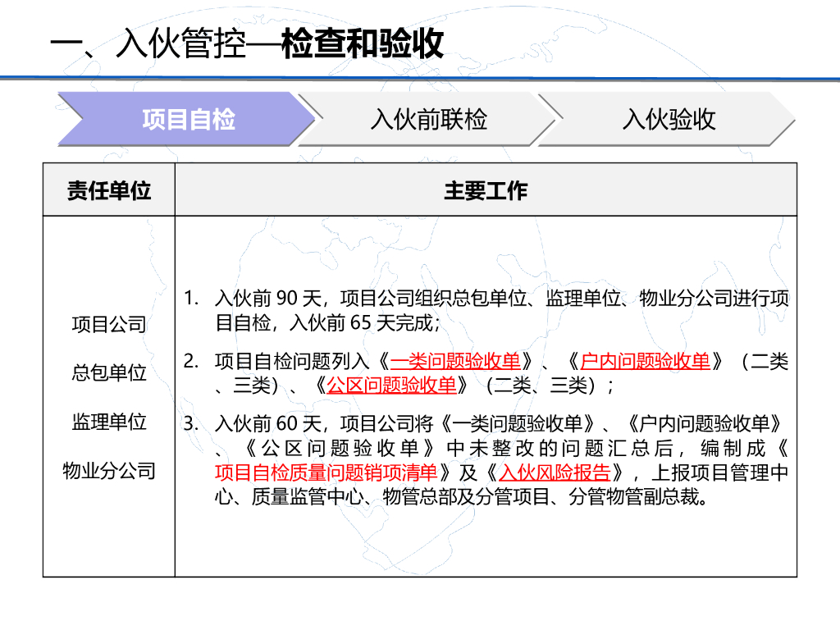Open the 入伙风险报告 red link

tap(555, 472)
